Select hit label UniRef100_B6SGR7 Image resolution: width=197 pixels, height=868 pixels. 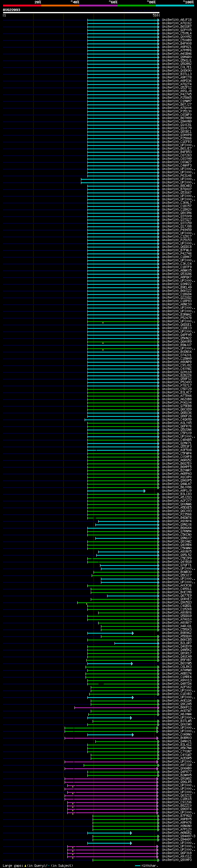(x=177, y=26)
